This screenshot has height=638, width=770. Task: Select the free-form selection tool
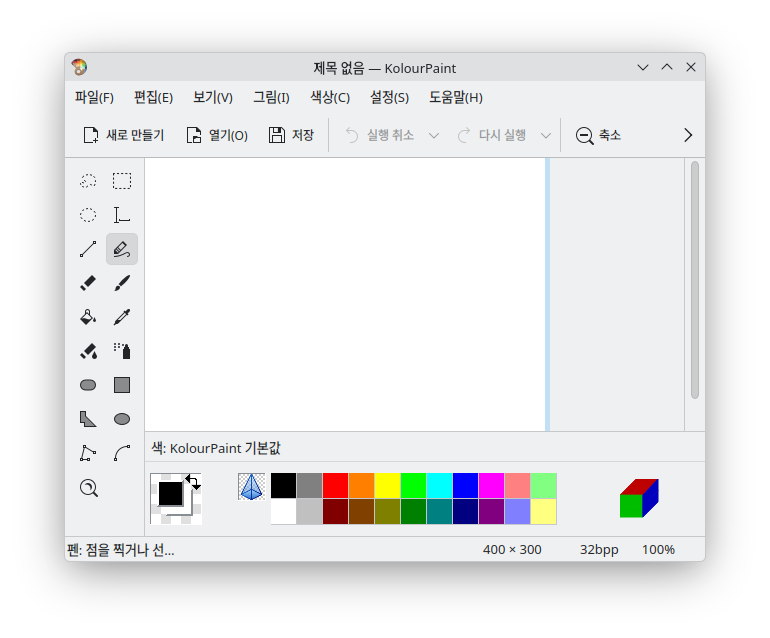click(88, 181)
